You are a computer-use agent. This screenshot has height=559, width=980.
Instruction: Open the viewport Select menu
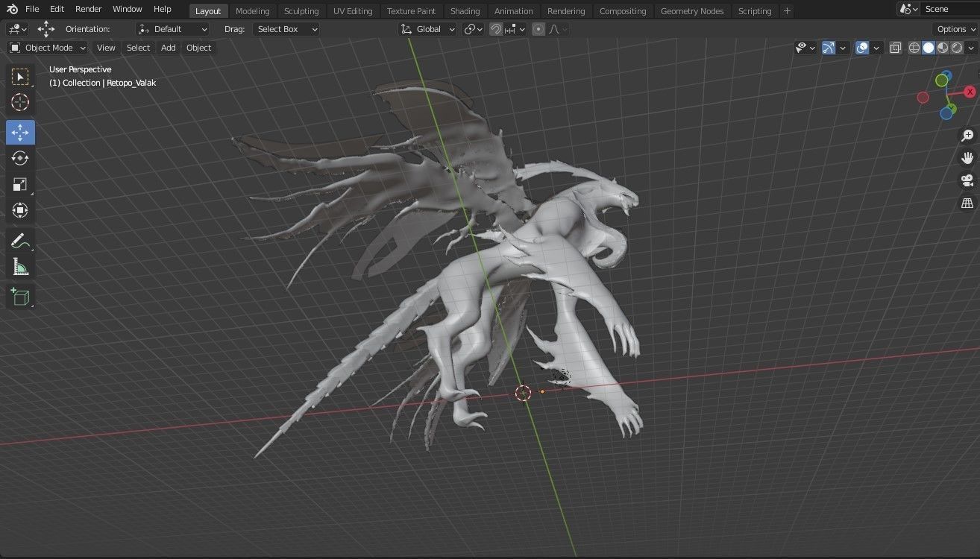click(138, 48)
